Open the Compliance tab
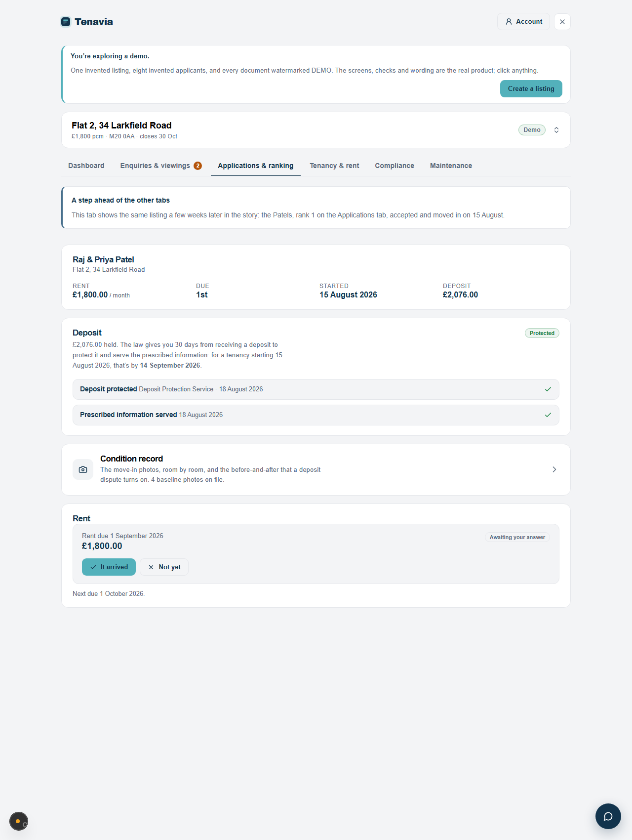This screenshot has height=840, width=632. (x=395, y=166)
